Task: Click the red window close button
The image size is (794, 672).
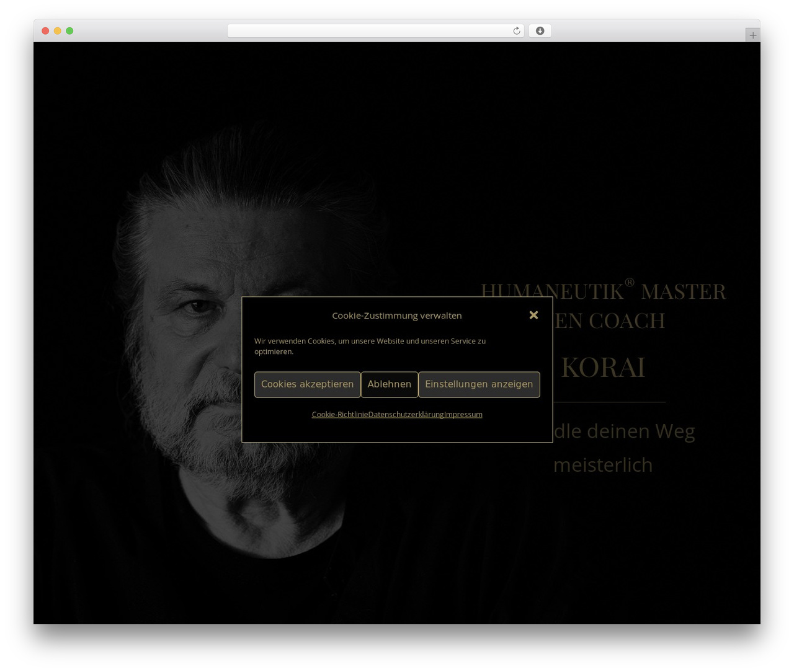Action: pos(45,31)
